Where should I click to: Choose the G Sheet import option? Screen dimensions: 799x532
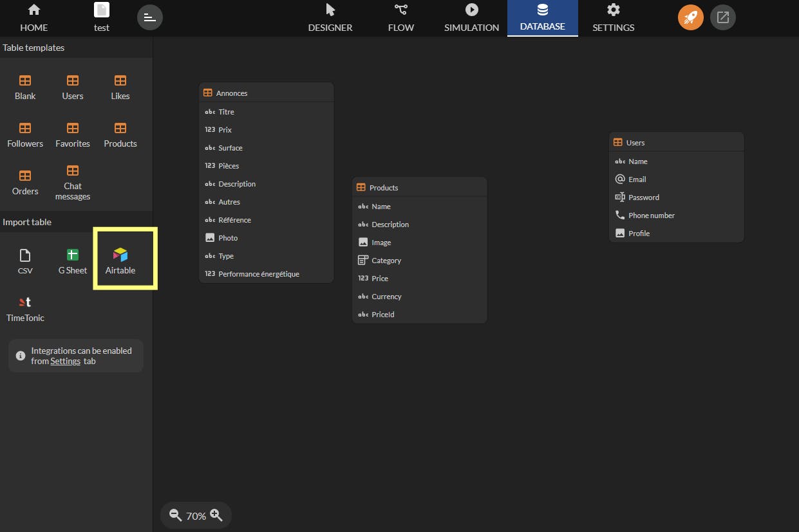[x=73, y=261]
